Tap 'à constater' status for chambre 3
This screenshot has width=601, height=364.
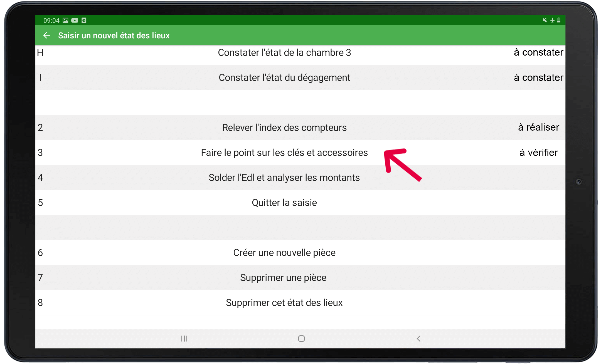click(538, 52)
